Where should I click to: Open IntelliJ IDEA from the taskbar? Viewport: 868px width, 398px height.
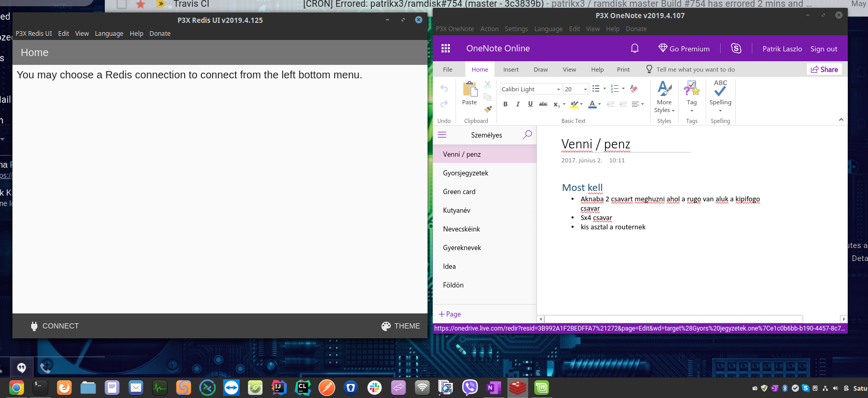279,388
